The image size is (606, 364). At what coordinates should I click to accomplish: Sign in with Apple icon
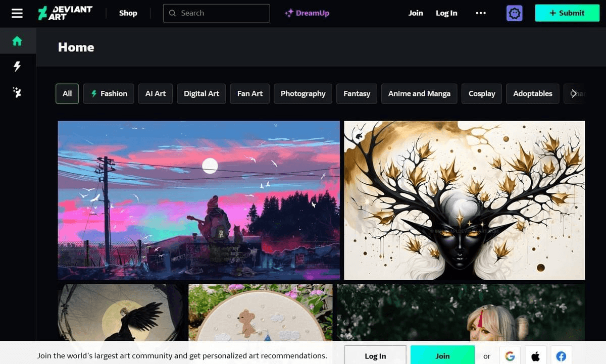pyautogui.click(x=536, y=356)
